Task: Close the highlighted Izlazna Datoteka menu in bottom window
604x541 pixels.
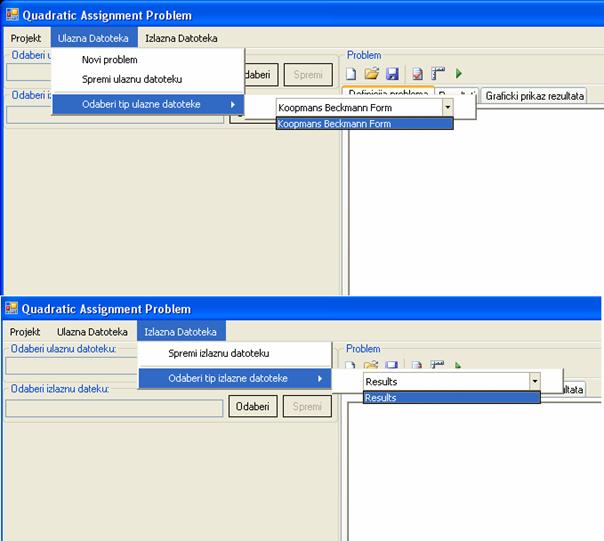Action: coord(181,332)
